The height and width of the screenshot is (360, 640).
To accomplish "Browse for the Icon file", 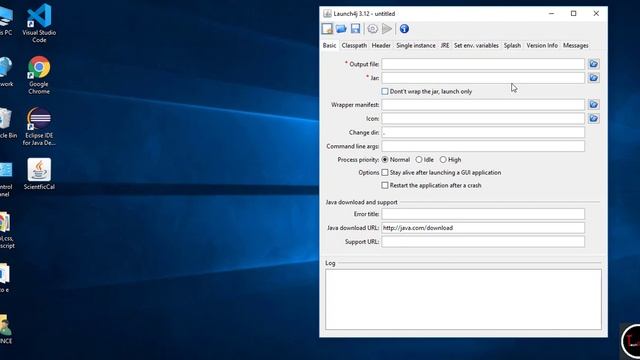I will 593,119.
